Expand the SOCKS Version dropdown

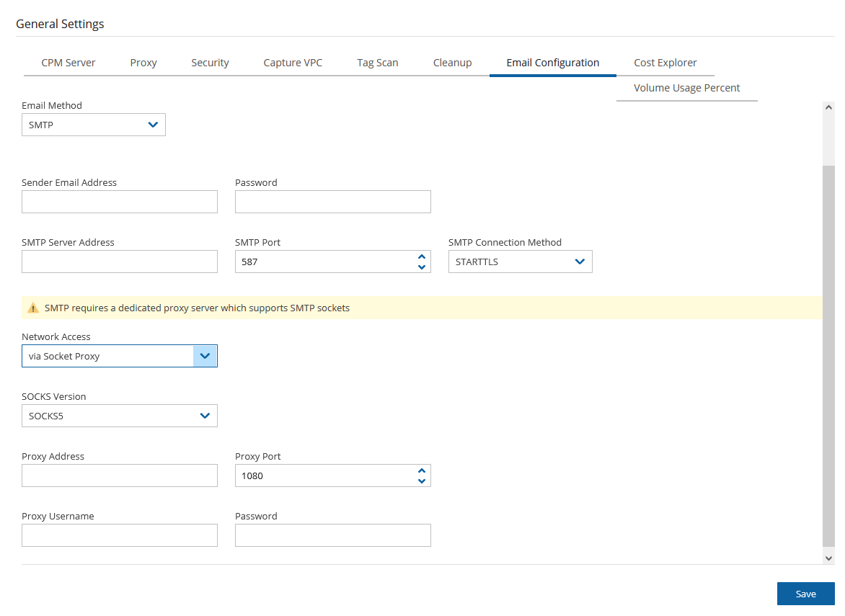click(120, 416)
